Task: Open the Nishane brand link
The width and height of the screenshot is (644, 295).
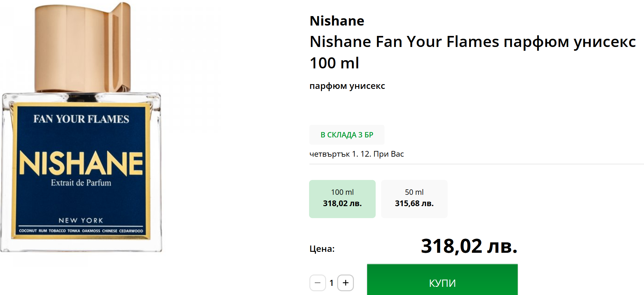Action: (337, 21)
